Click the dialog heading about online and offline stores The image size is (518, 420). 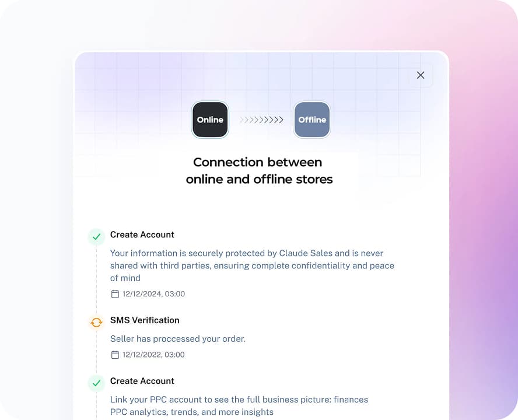[259, 171]
